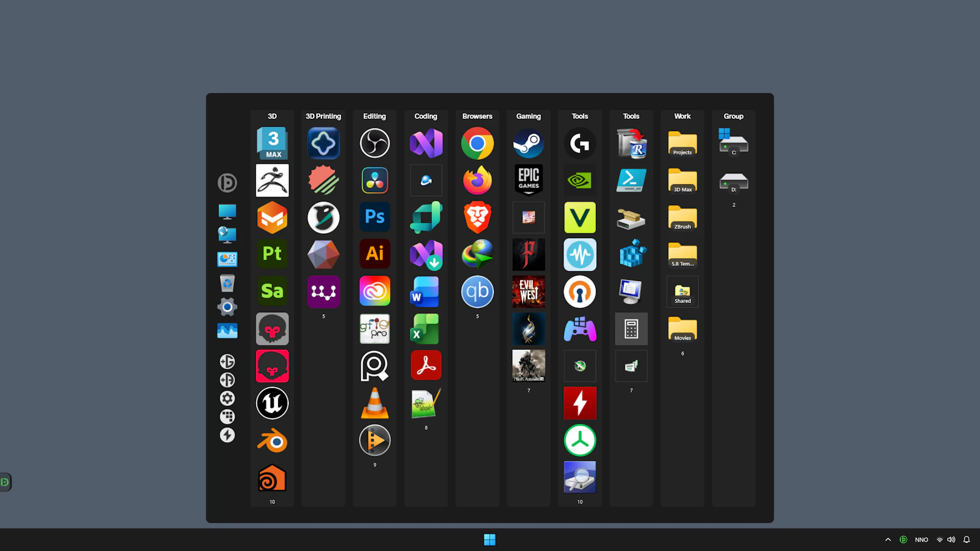Open S.B Tem... folder
The width and height of the screenshot is (980, 551).
pos(683,255)
